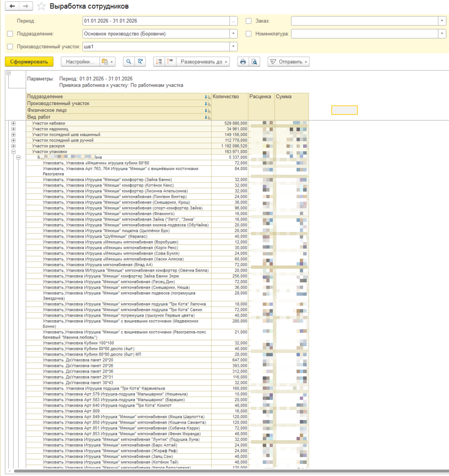Open the report variants icon menu beside Настройки
The width and height of the screenshot is (449, 476).
(x=108, y=62)
